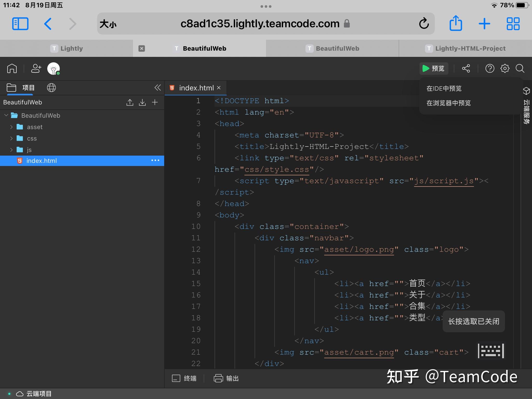Expand the asset folder
Viewport: 532px width, 399px height.
(11, 127)
